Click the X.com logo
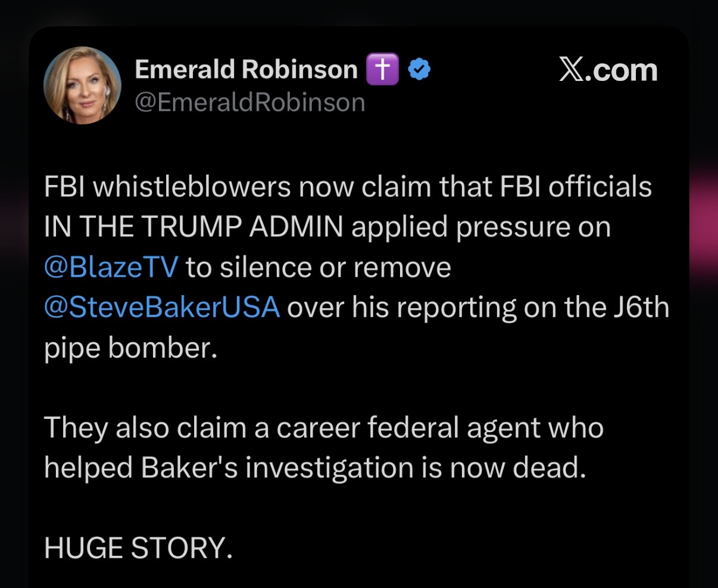The height and width of the screenshot is (588, 718). (608, 71)
